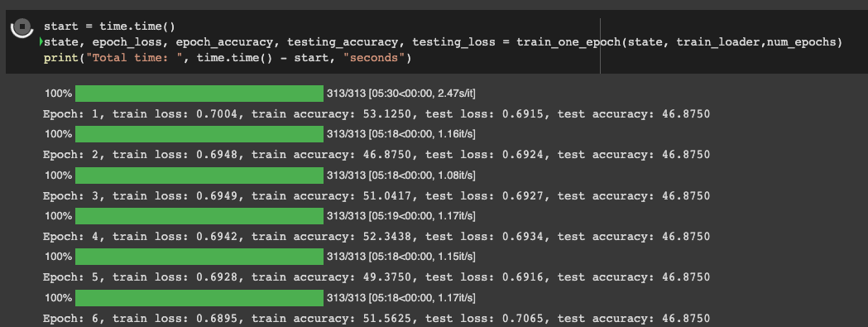Click the green marker before the 'state' code line
Screen dimensions: 868x327
click(41, 42)
